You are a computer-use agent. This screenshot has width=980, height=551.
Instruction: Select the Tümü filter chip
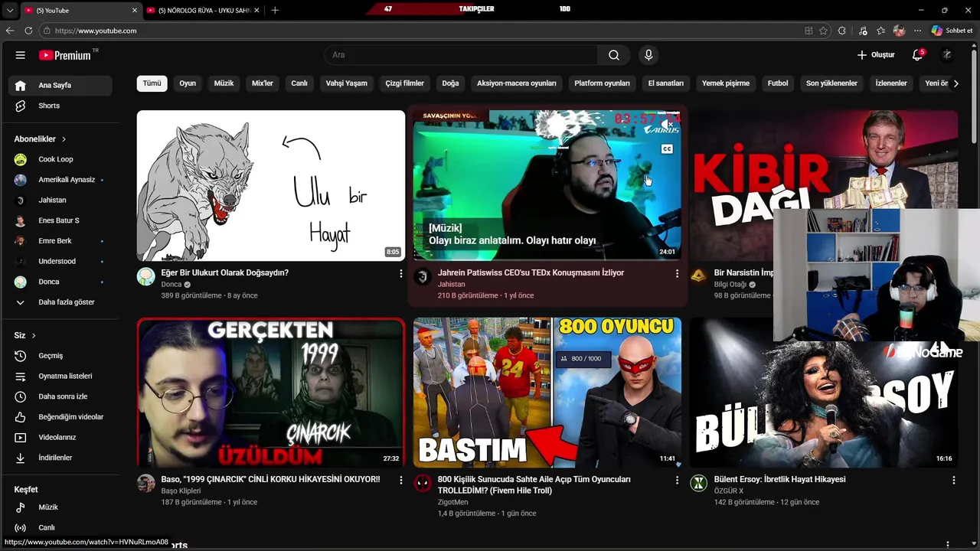(x=152, y=83)
